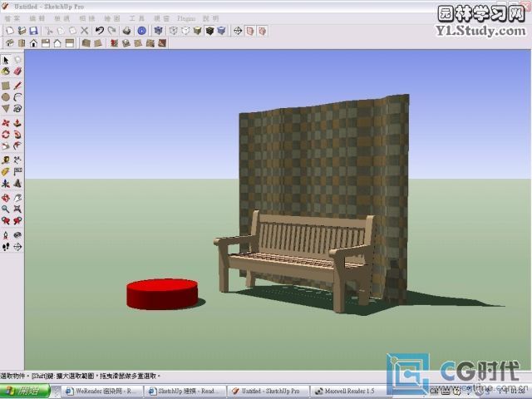Image resolution: width=532 pixels, height=399 pixels.
Task: Select the Line pencil tool
Action: 17,86
